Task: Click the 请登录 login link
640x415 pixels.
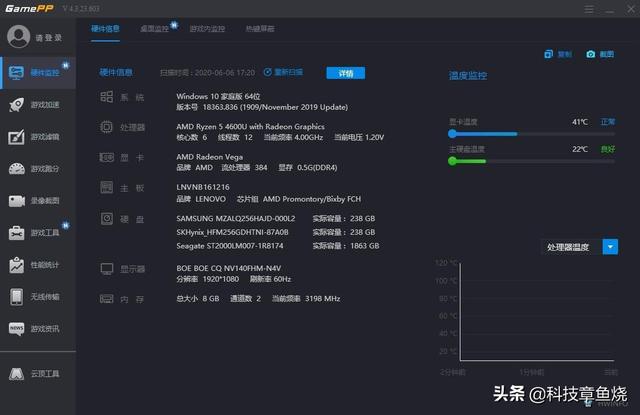Action: click(49, 38)
